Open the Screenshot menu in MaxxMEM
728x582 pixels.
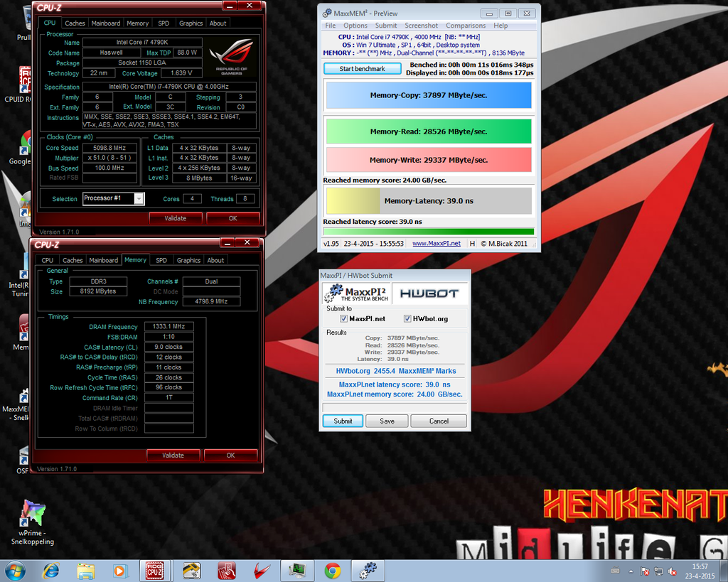coord(421,26)
